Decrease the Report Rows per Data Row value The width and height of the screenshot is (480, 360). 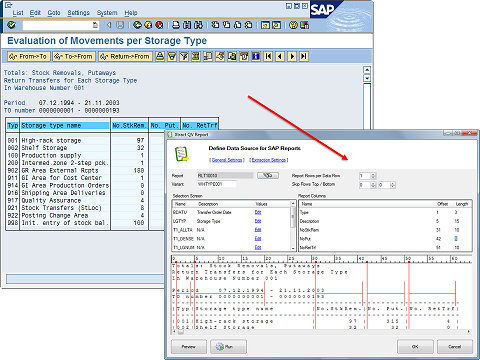373,177
